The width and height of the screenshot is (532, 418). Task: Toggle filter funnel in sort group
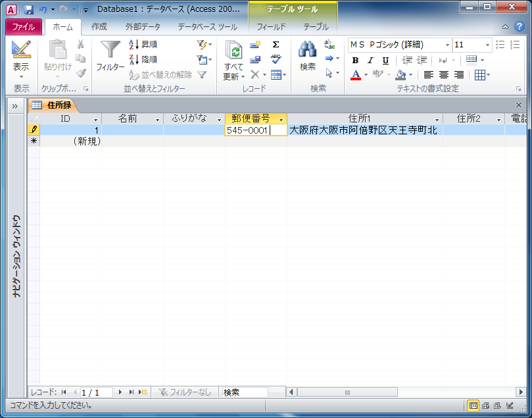click(x=203, y=74)
